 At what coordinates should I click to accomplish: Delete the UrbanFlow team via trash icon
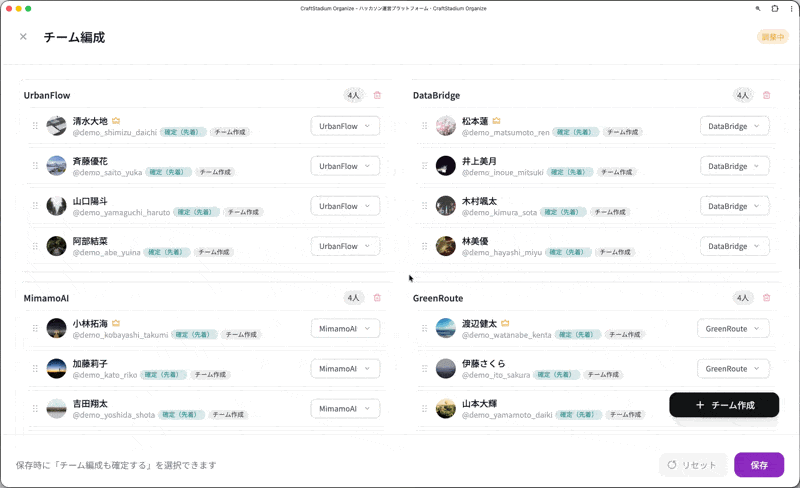(x=377, y=95)
